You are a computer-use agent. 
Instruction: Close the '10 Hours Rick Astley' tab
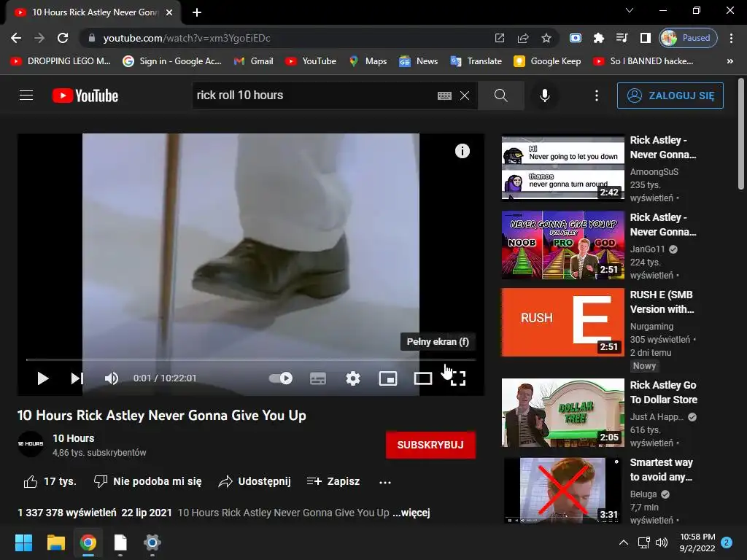[x=169, y=12]
